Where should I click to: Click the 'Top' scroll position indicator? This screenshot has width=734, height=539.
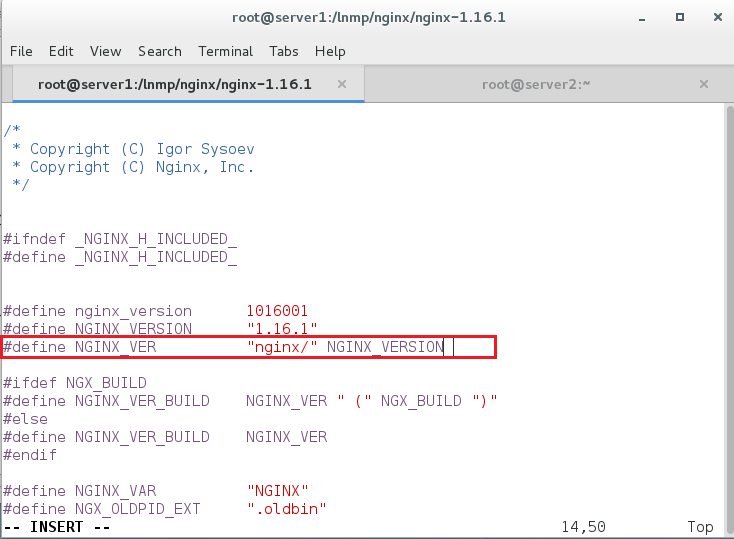coord(700,527)
